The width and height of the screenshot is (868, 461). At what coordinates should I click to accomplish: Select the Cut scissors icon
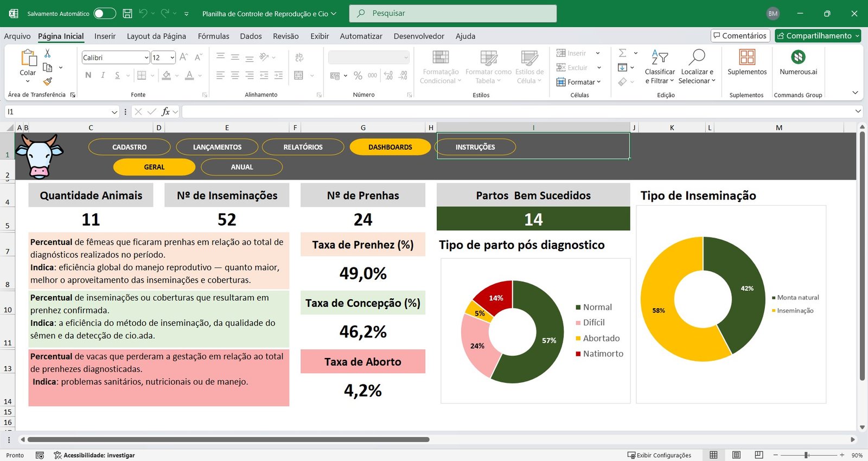tap(47, 53)
